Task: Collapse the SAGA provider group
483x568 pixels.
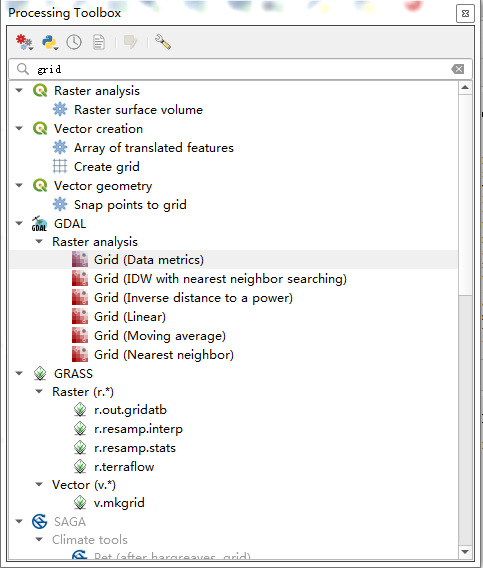Action: point(19,522)
